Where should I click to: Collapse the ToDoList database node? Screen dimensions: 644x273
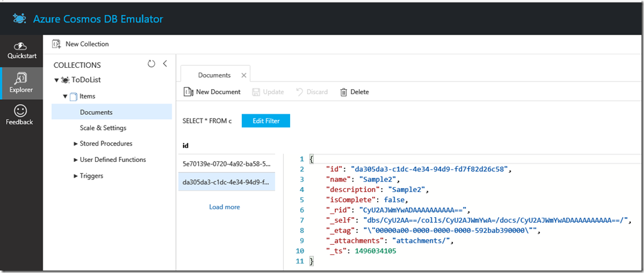56,80
